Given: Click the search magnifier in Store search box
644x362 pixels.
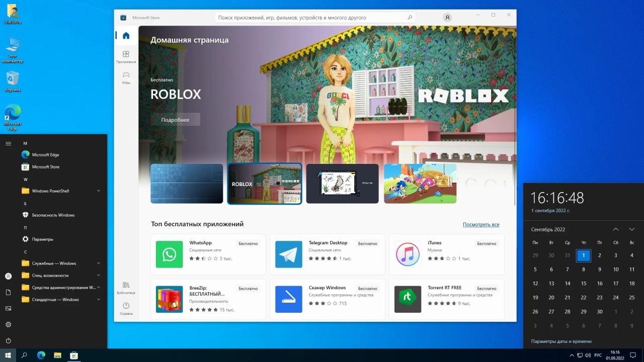Looking at the screenshot, I should 410,18.
